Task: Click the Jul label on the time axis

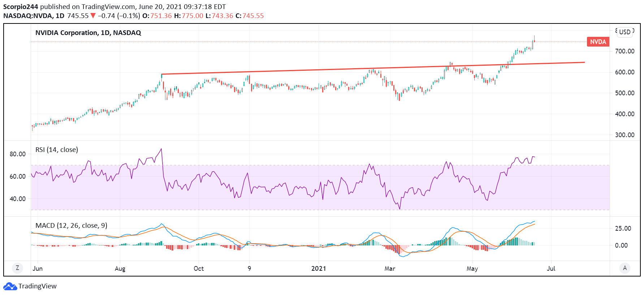Action: point(551,269)
